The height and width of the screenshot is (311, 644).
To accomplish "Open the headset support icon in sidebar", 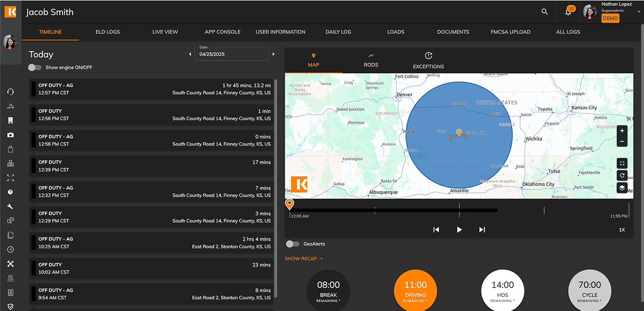I will pyautogui.click(x=10, y=92).
